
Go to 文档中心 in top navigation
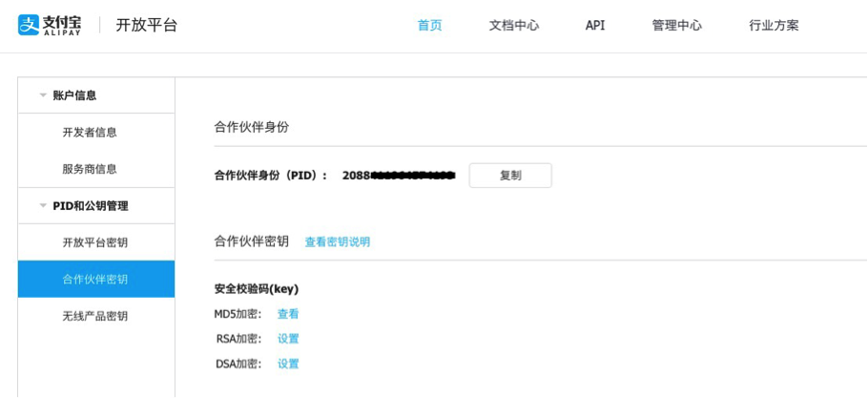click(x=514, y=26)
